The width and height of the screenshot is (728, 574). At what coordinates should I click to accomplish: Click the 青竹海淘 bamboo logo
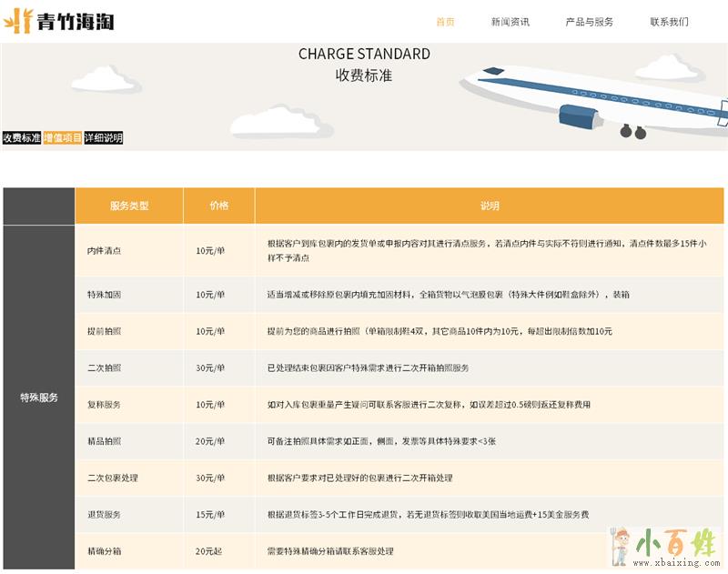59,22
